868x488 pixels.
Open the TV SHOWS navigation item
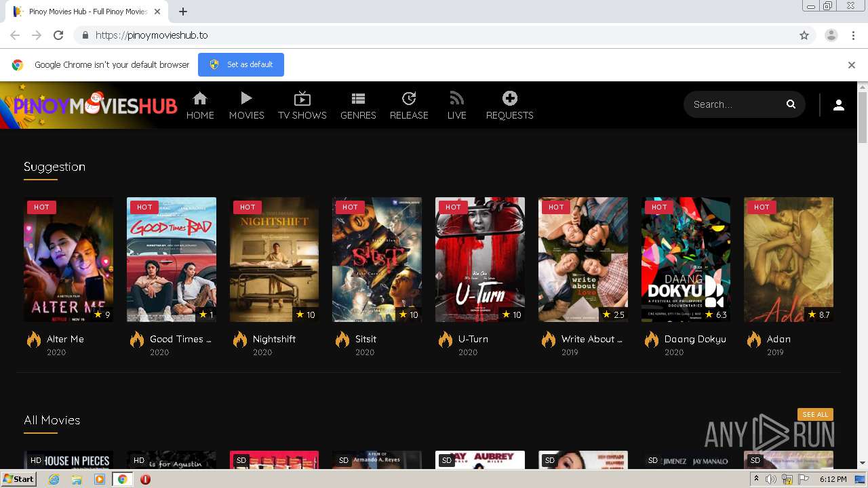(302, 106)
